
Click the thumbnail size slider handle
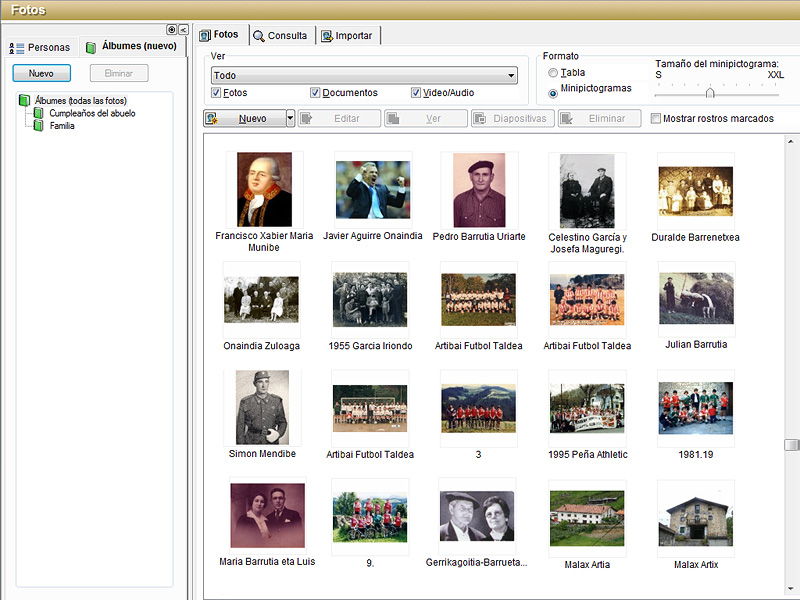710,93
